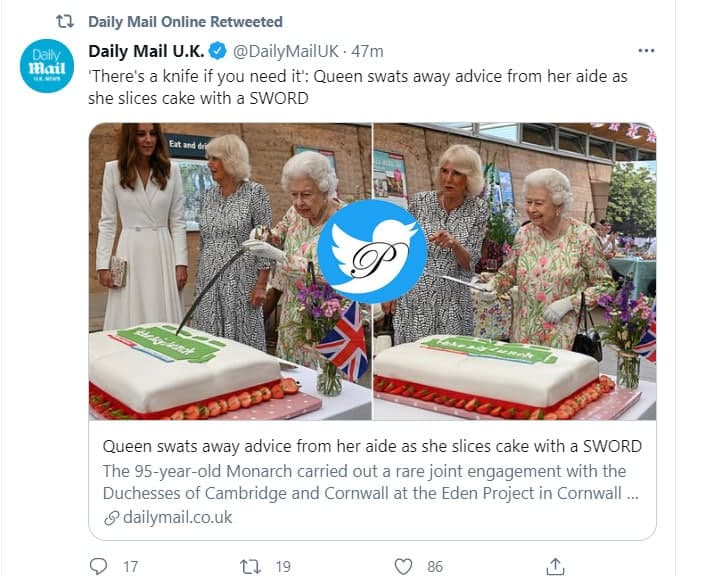Viewport: 708px width, 577px height.
Task: Retweet this tweet using the retweet icon below
Action: pos(251,566)
